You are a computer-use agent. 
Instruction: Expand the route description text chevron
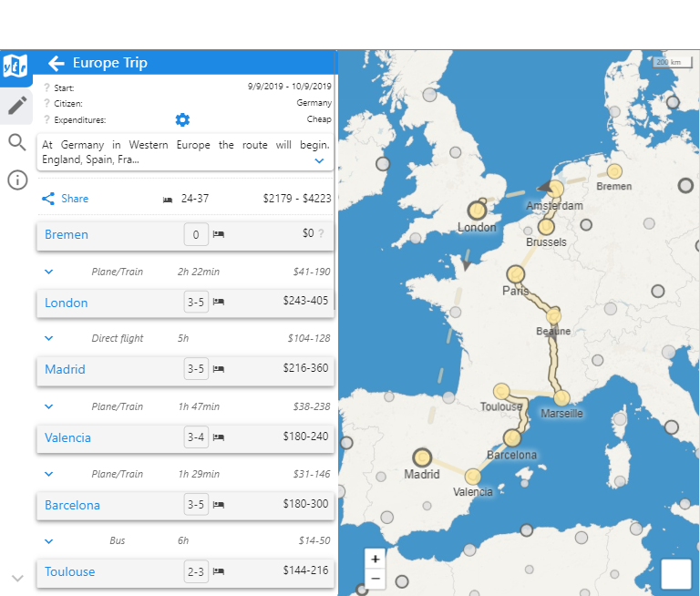(x=319, y=160)
